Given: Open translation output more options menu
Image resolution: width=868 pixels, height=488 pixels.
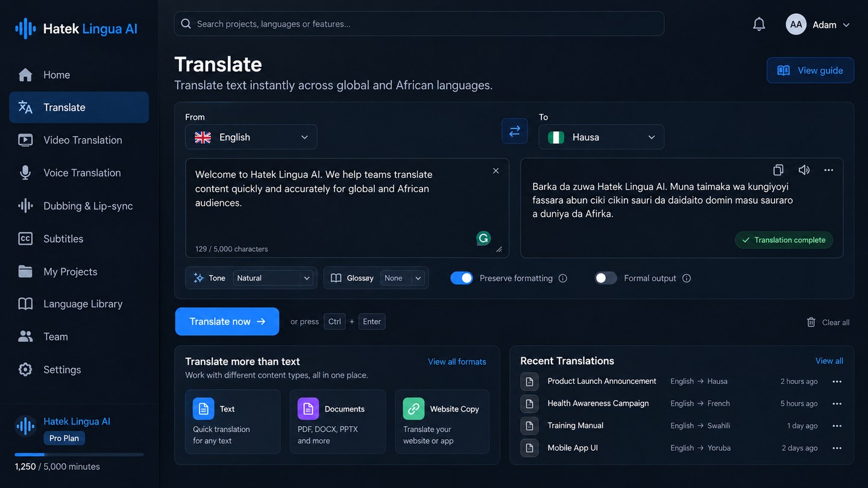Looking at the screenshot, I should 829,170.
